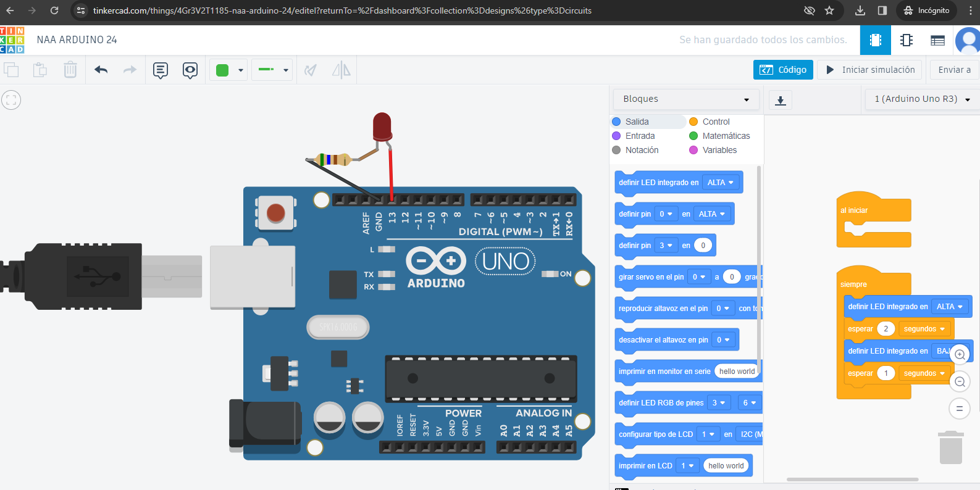Image resolution: width=980 pixels, height=490 pixels.
Task: Toggle the Código code panel
Action: [783, 70]
